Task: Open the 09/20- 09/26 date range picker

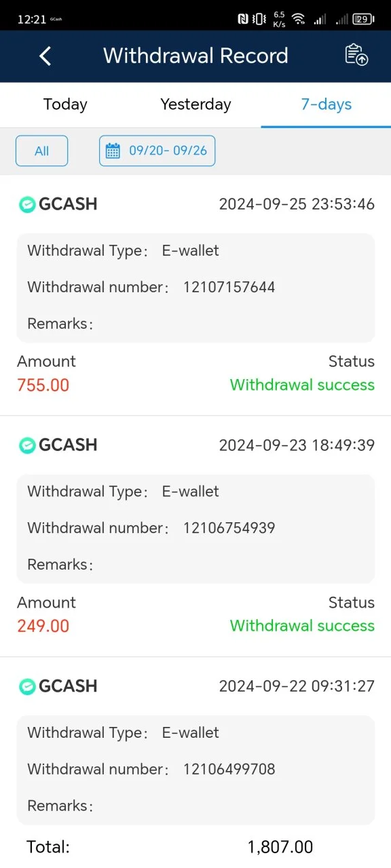Action: click(x=157, y=151)
